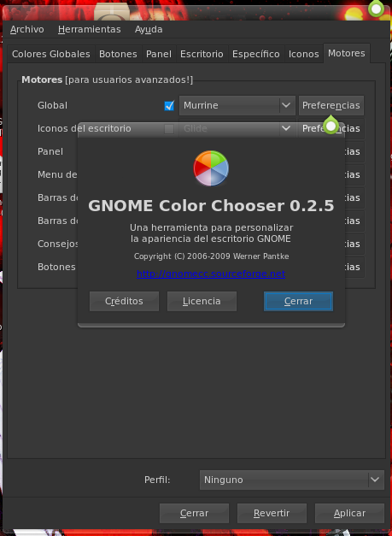Select the Motores tab
Viewport: 392px width, 536px height.
pyautogui.click(x=346, y=53)
